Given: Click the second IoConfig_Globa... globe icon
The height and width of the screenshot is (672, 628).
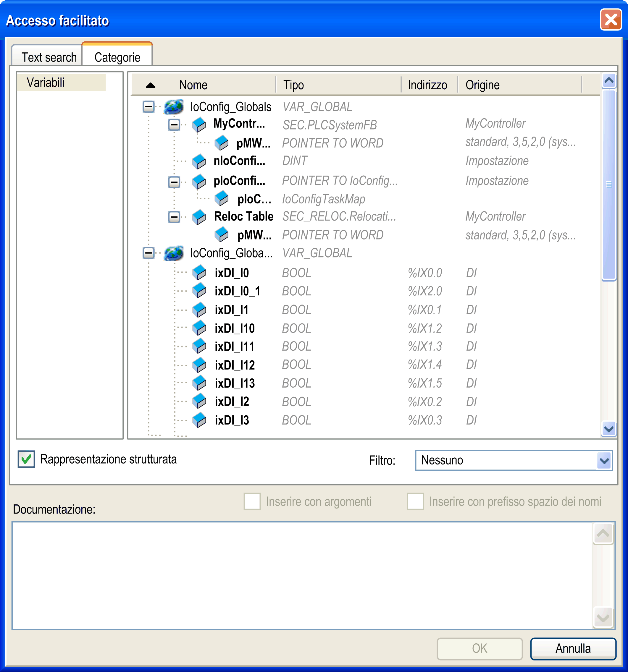Looking at the screenshot, I should [174, 253].
